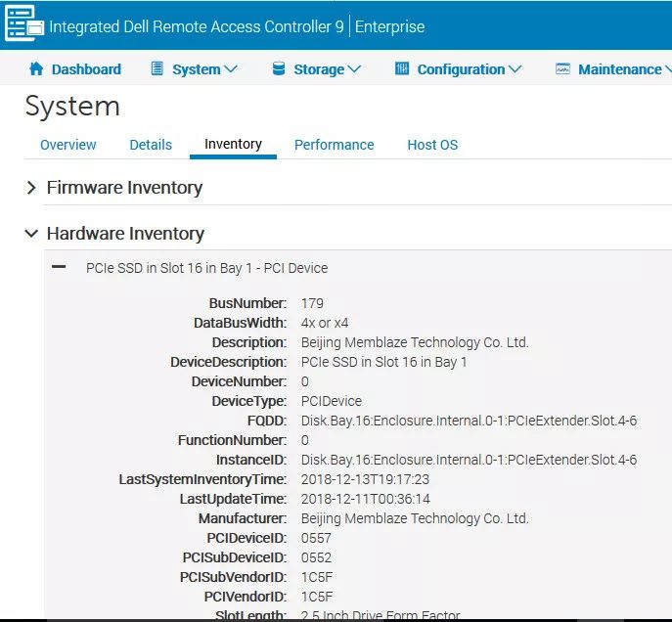Click the DataBusWidth field label
The width and height of the screenshot is (672, 622).
click(x=240, y=323)
